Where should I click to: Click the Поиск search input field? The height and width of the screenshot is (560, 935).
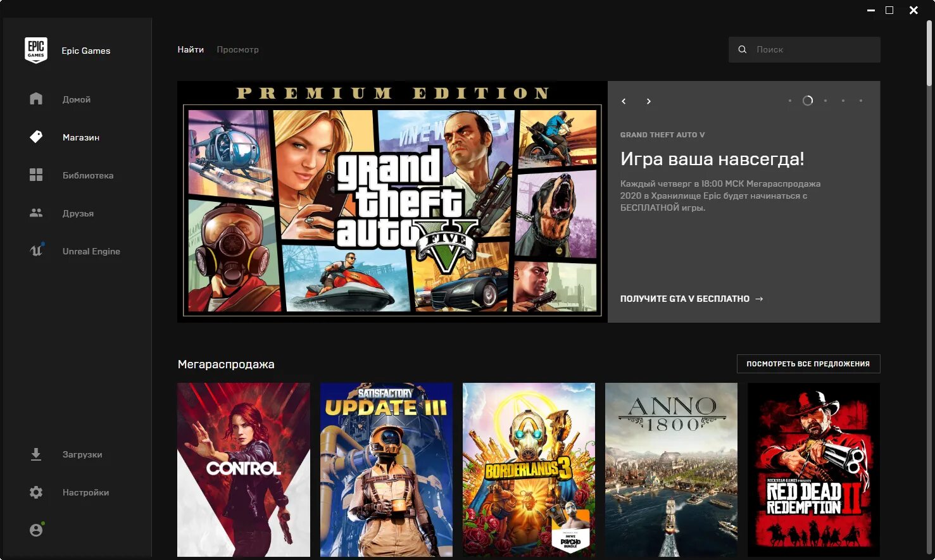(x=804, y=49)
